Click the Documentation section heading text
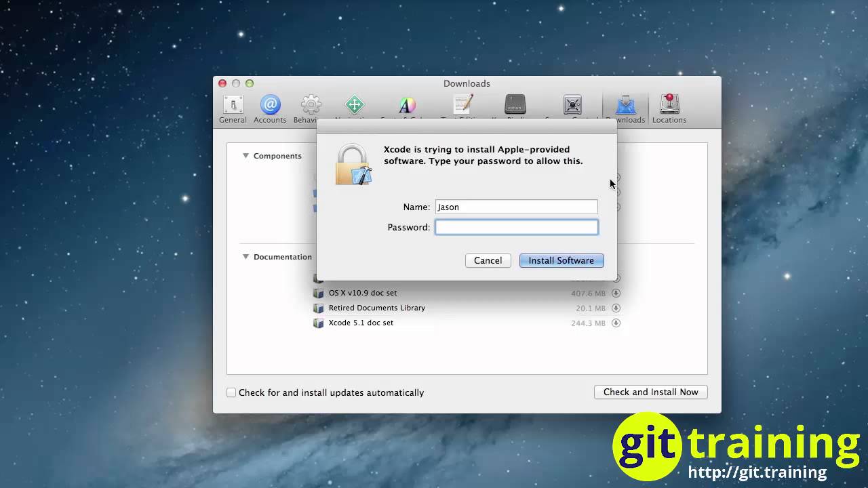Image resolution: width=868 pixels, height=488 pixels. pyautogui.click(x=283, y=257)
